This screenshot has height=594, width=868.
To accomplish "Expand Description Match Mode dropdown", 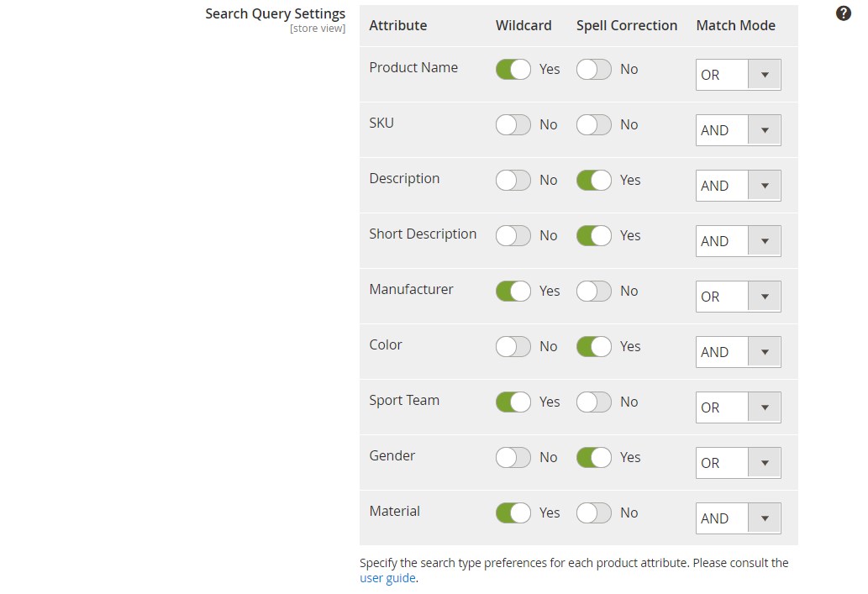I will (x=738, y=186).
